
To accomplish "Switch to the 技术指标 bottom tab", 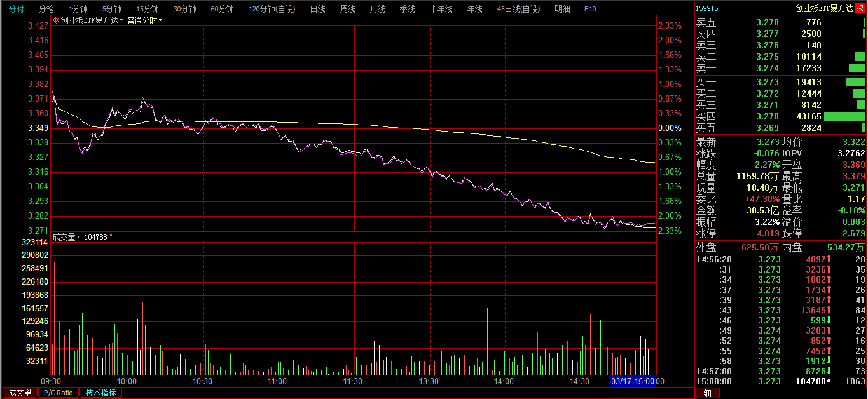I will (x=101, y=393).
